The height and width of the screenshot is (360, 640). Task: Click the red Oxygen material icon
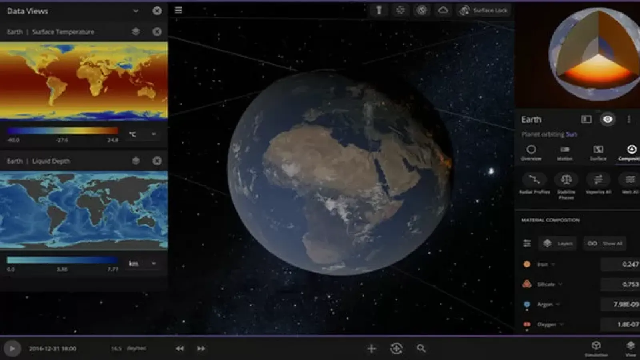527,324
